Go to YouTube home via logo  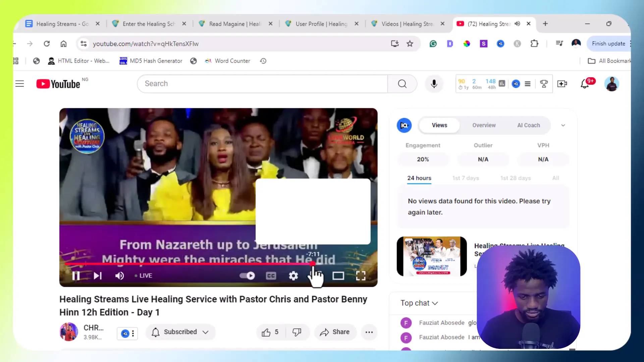pos(58,84)
